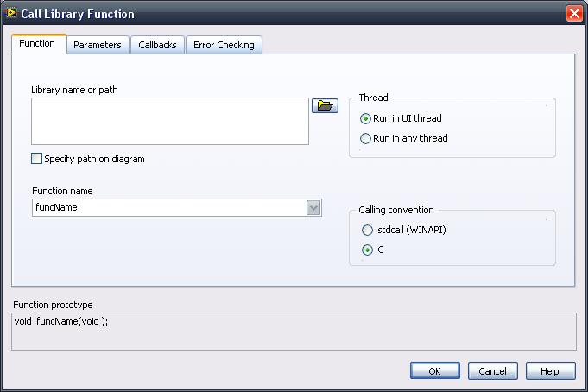Select the Function tab
The height and width of the screenshot is (392, 588).
pos(39,44)
